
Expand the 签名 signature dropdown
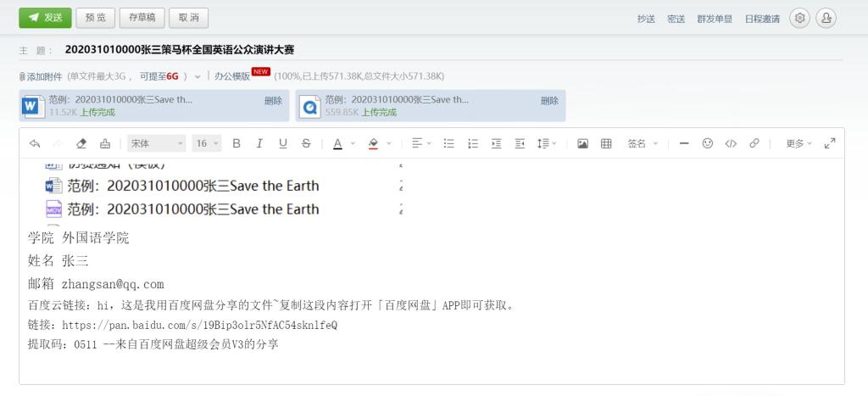(643, 143)
